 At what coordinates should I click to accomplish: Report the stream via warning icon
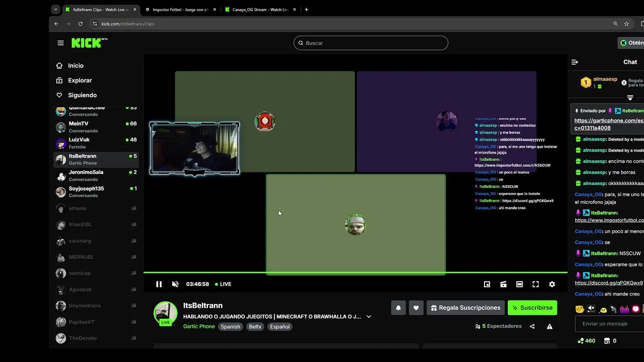(549, 326)
